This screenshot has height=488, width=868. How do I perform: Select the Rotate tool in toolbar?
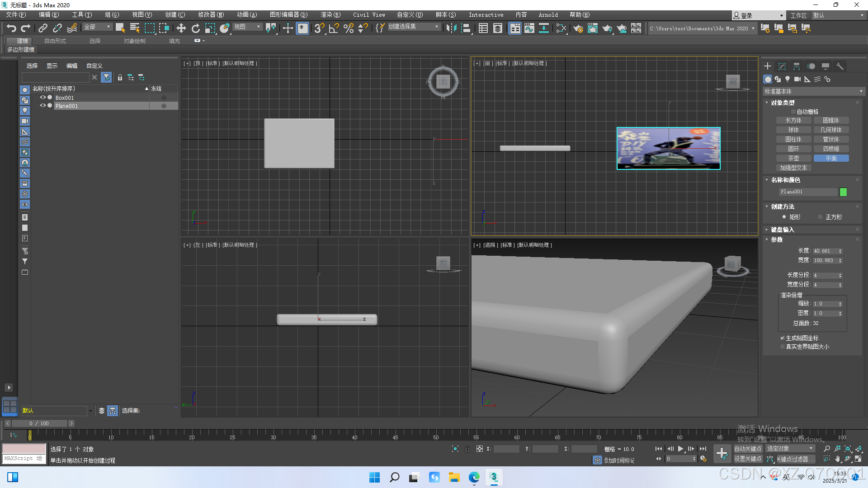coord(195,28)
